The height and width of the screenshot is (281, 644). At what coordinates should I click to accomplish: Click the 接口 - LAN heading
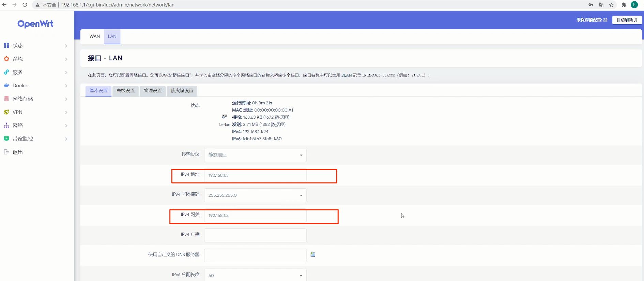pos(105,58)
